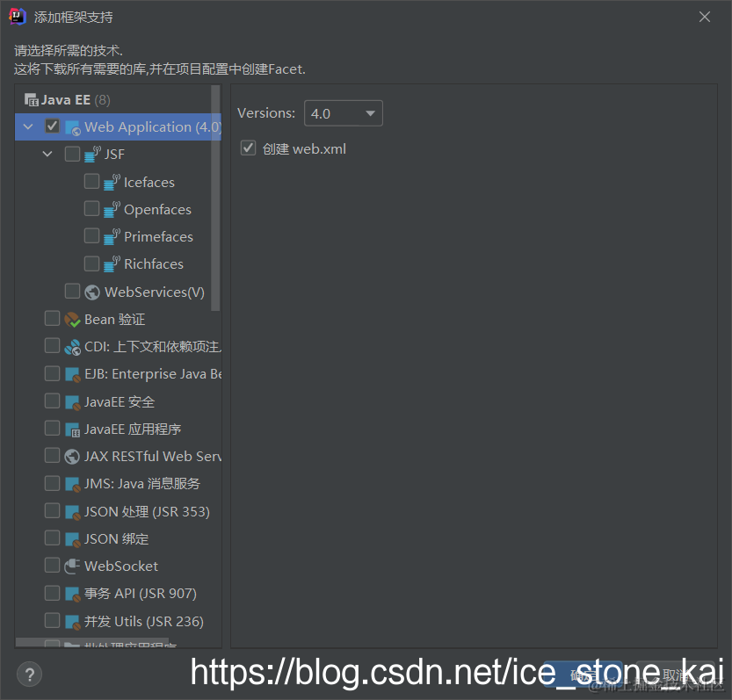Check the JSON 处理 (JSR 353) option

click(51, 510)
